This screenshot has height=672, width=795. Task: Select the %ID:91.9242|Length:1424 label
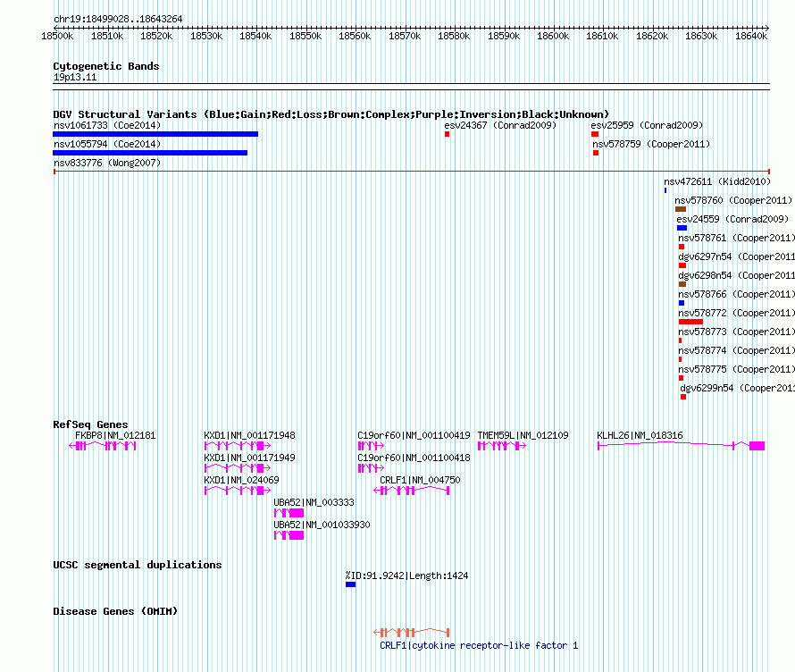406,575
